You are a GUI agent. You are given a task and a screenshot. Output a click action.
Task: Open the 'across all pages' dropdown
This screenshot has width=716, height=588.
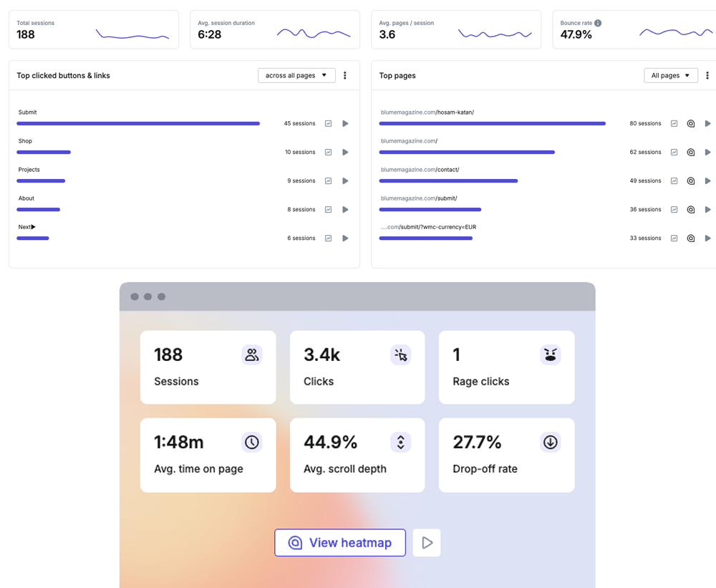296,75
